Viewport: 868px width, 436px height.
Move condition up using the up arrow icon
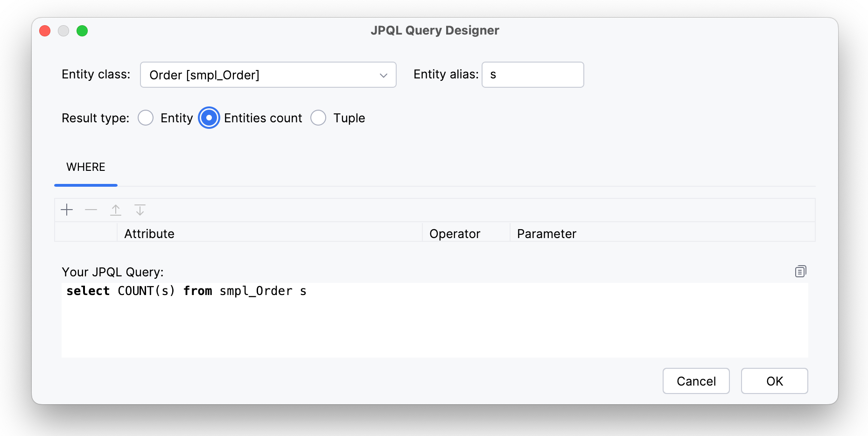click(116, 210)
